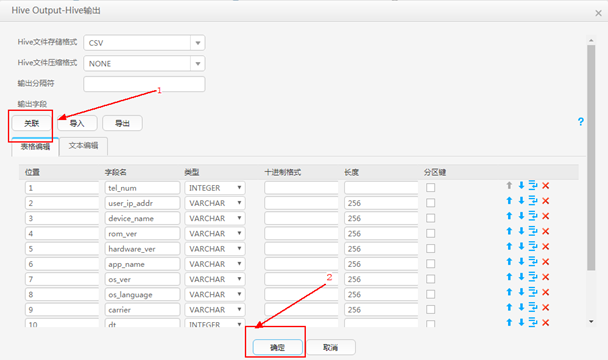Delete the carrier row
The height and width of the screenshot is (360, 608).
click(x=546, y=307)
